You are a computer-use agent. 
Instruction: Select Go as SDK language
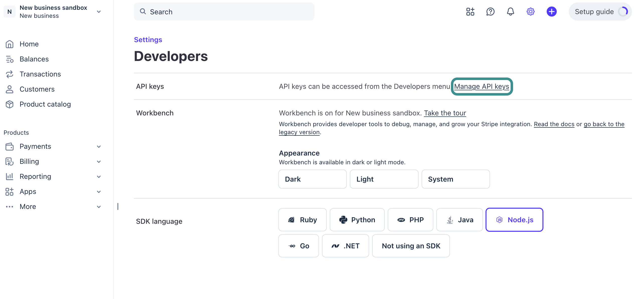coord(299,246)
